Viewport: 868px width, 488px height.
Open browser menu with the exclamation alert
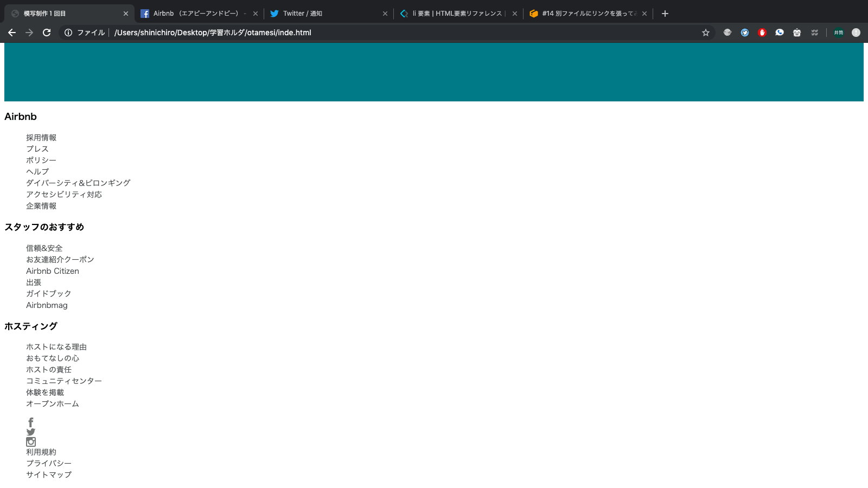856,33
